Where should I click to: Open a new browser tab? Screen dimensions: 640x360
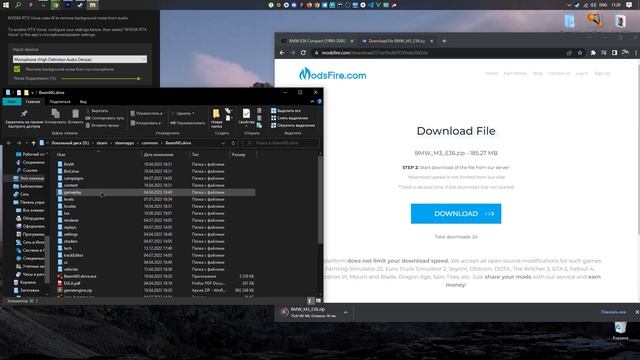click(444, 41)
